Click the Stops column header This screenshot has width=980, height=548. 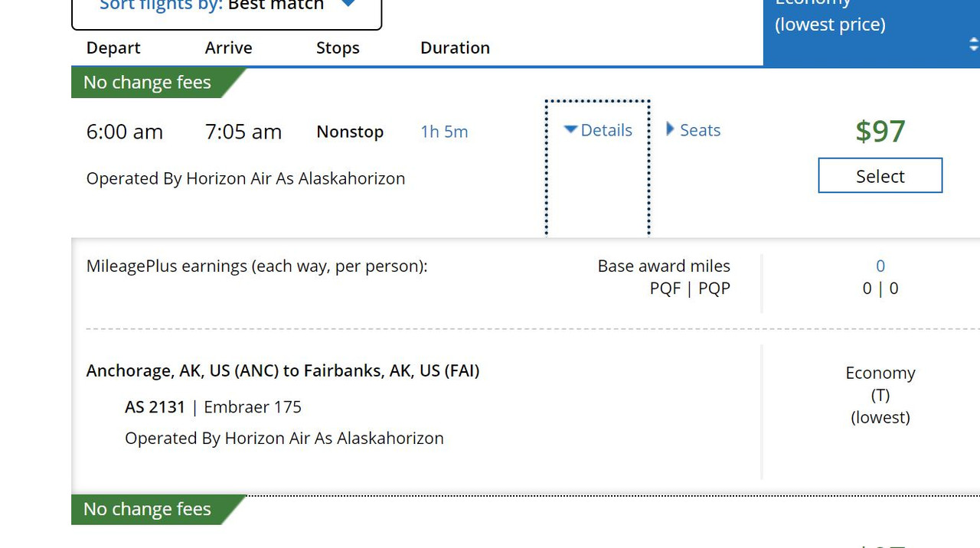pyautogui.click(x=338, y=47)
